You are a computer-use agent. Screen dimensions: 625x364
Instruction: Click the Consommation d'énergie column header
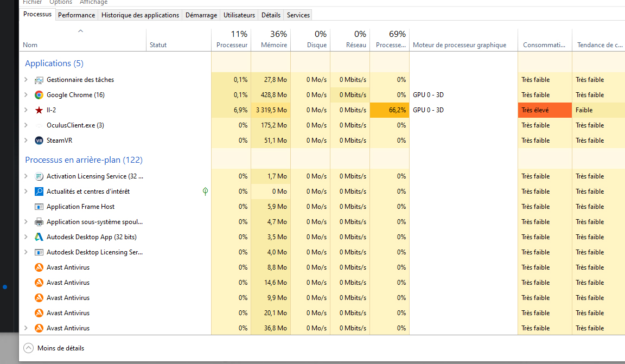click(x=545, y=40)
